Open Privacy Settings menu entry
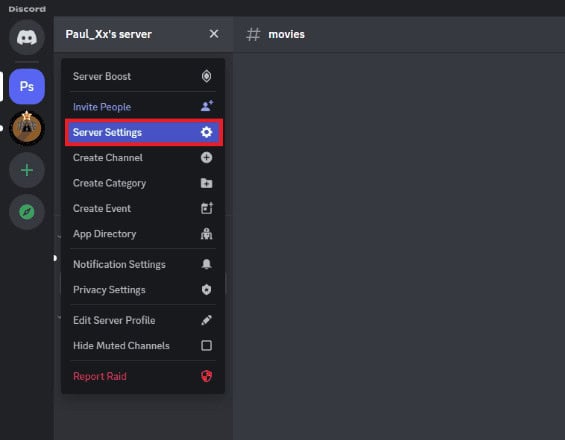565x440 pixels. coord(143,290)
